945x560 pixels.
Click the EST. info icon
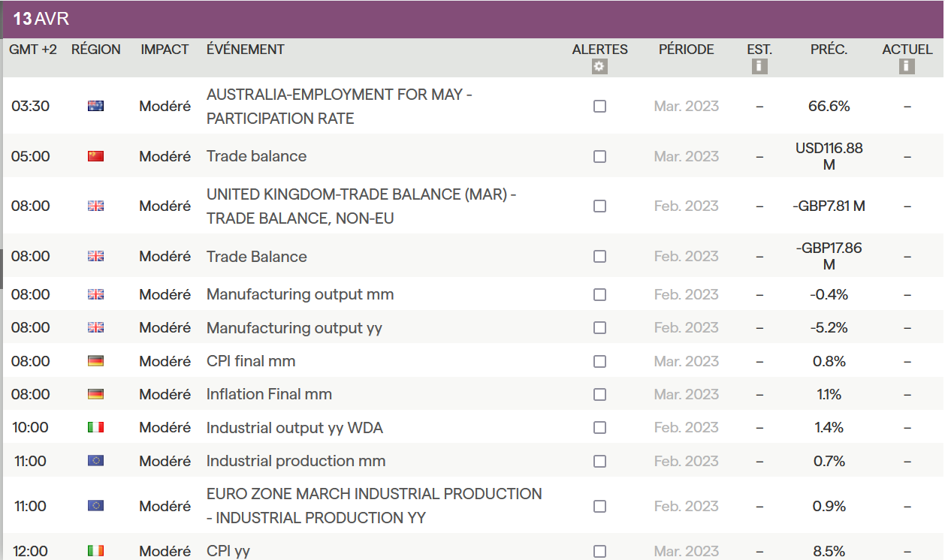tap(759, 67)
